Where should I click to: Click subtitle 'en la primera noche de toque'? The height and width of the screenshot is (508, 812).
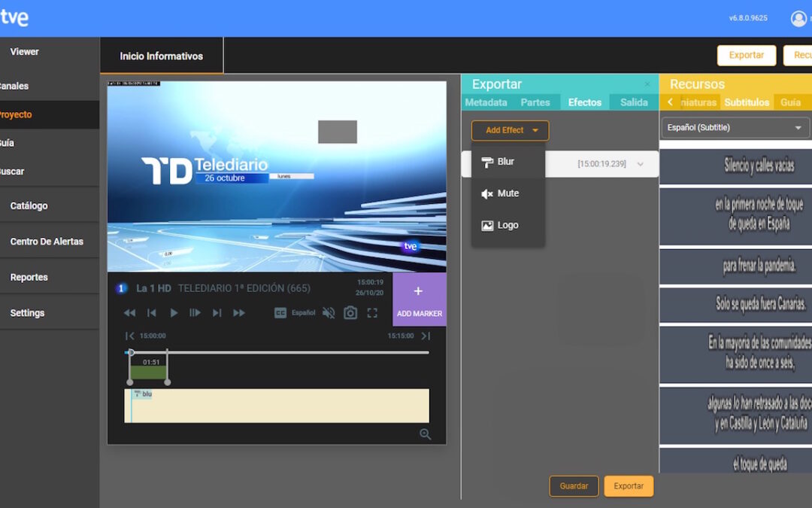click(759, 205)
